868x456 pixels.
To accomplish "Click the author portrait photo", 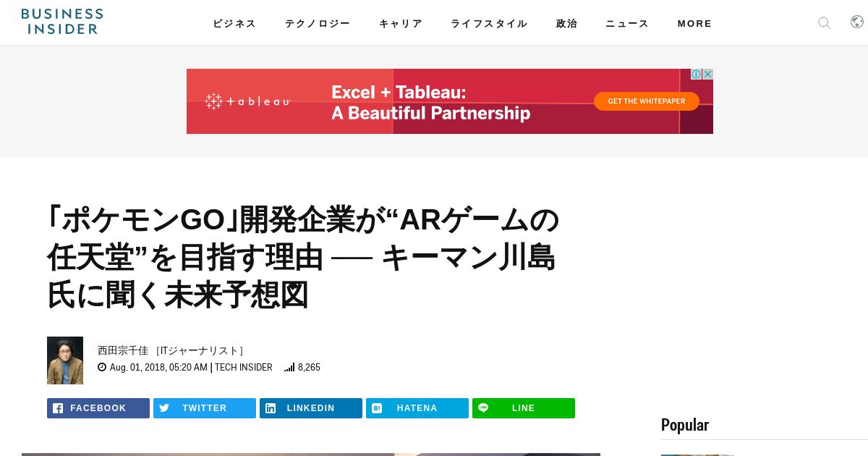I will [x=65, y=360].
